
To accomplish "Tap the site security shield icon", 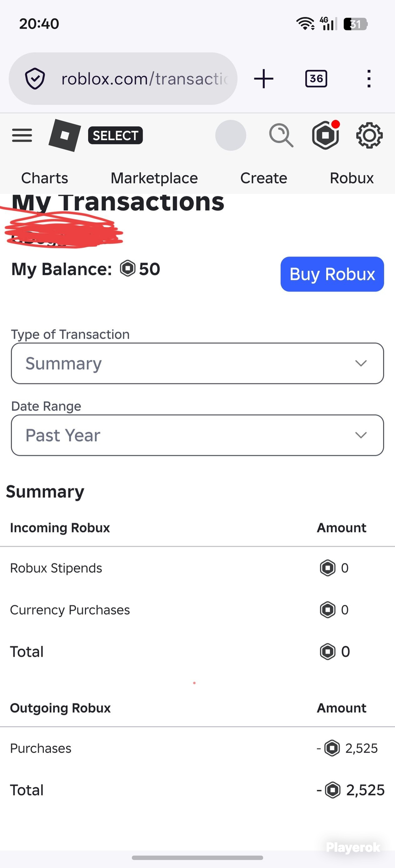I will click(x=35, y=79).
